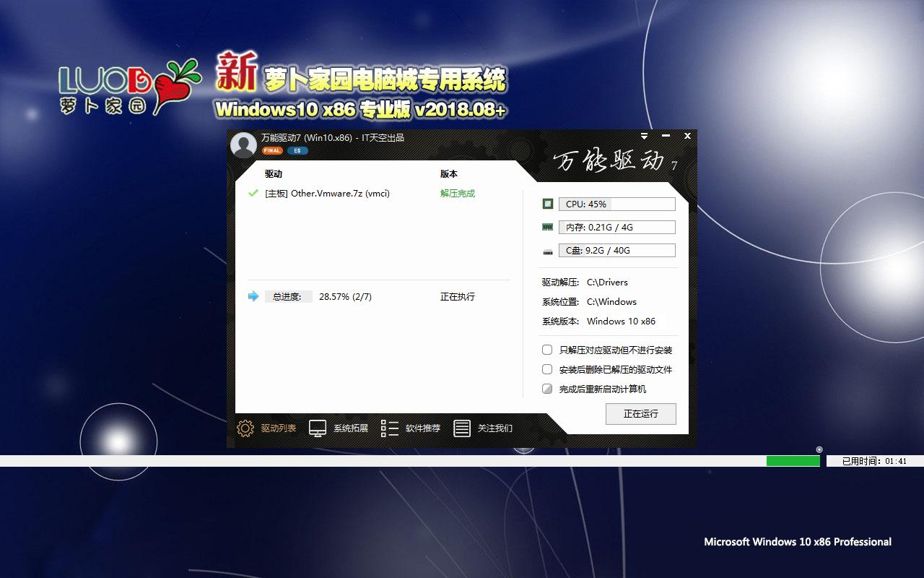Click the green setup progress bar segment
The height and width of the screenshot is (578, 924).
tap(793, 461)
